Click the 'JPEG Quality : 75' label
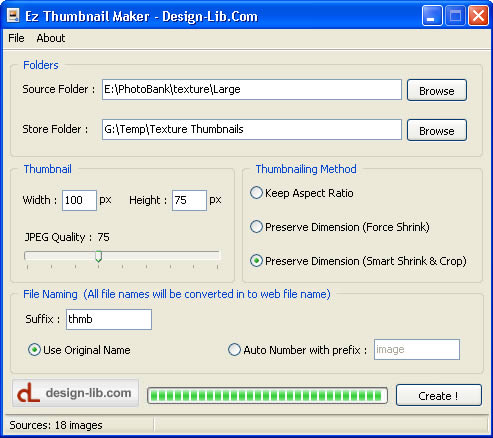The image size is (493, 438). point(67,237)
